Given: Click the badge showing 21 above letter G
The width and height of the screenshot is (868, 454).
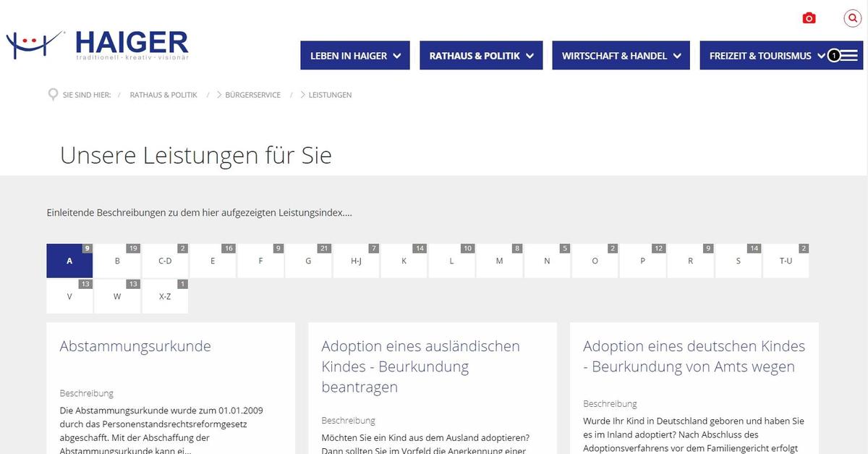Looking at the screenshot, I should tap(323, 248).
